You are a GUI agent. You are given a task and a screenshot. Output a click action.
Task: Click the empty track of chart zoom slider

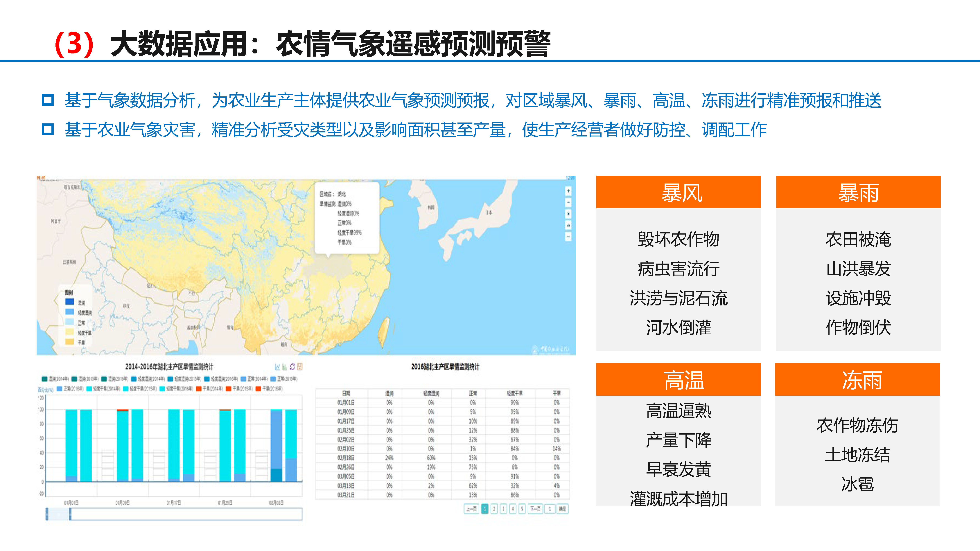click(186, 514)
